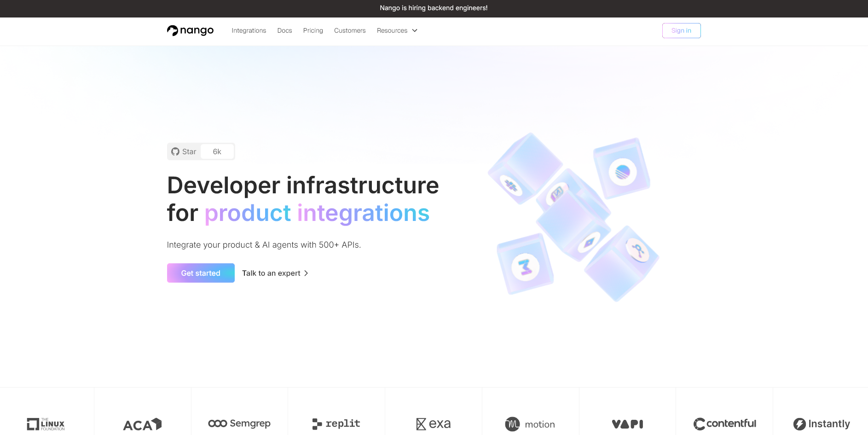Visit the Customers page
This screenshot has height=435, width=868.
(350, 30)
